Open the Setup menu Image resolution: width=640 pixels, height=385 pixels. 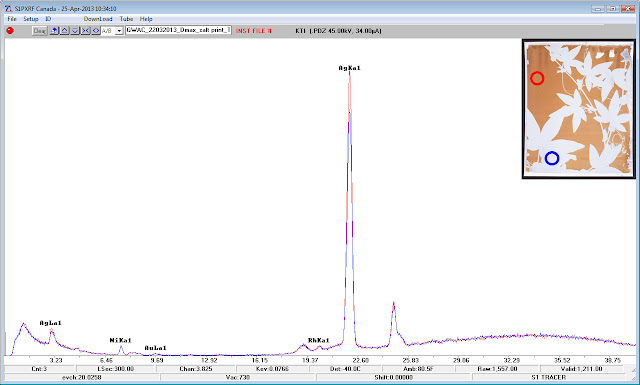pyautogui.click(x=31, y=19)
